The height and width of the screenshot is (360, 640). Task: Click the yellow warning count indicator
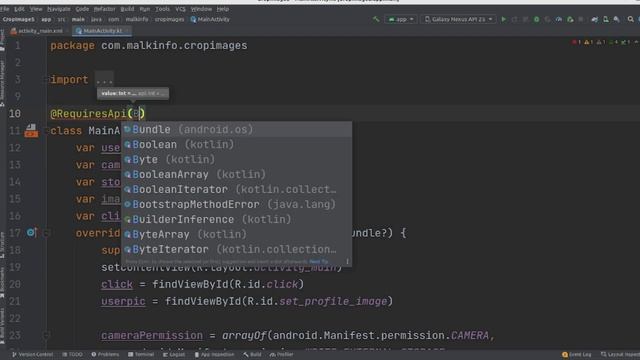tap(588, 42)
